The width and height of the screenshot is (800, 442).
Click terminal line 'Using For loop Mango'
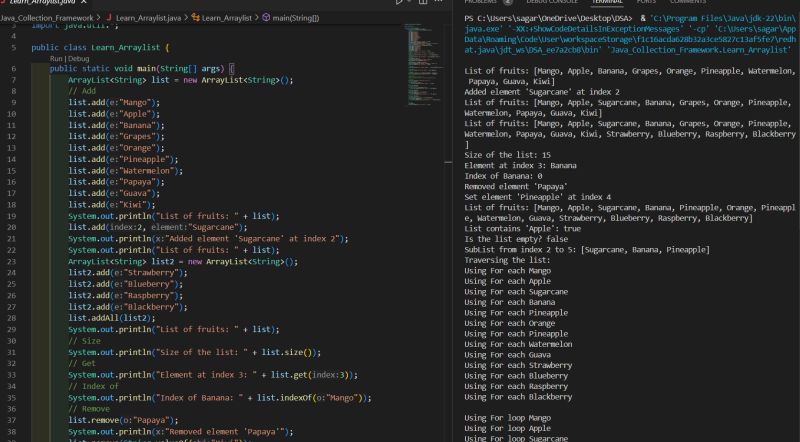coord(507,418)
